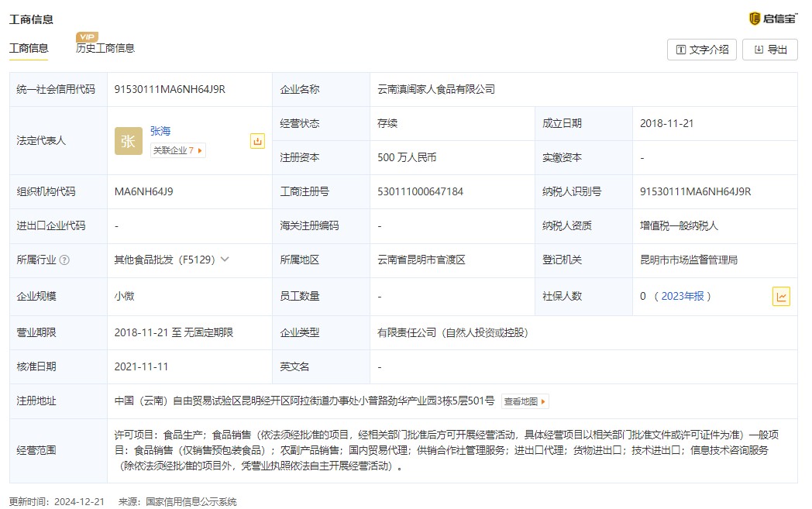Switch to the 工商信息 tab
The image size is (812, 509).
coord(29,48)
